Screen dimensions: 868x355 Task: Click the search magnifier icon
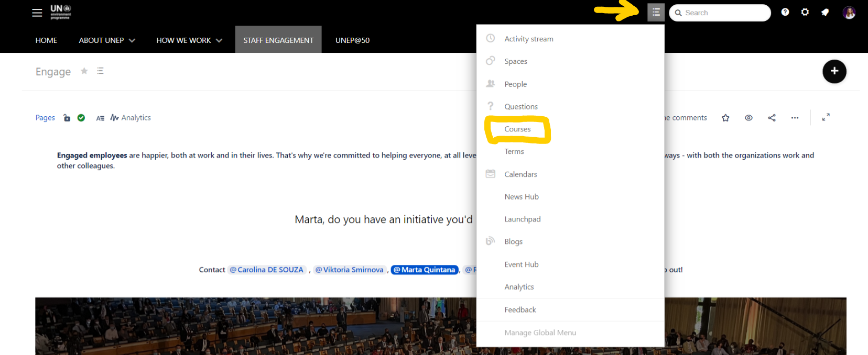pyautogui.click(x=678, y=13)
